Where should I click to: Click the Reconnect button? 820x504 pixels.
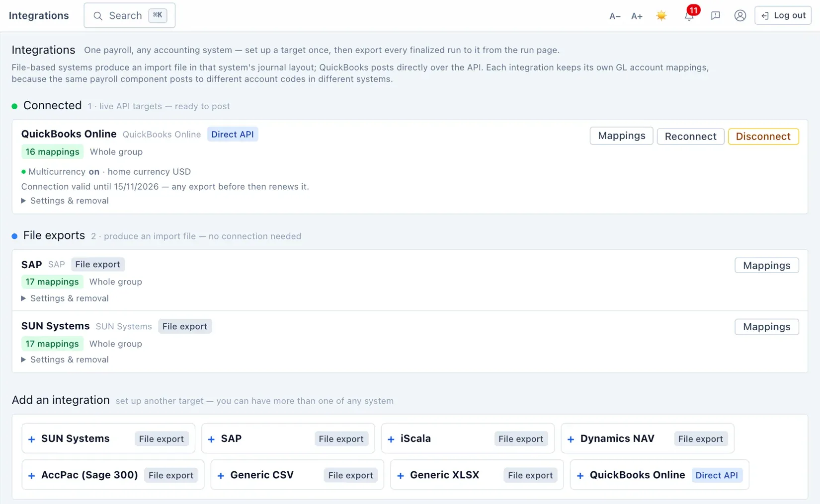[x=690, y=137]
